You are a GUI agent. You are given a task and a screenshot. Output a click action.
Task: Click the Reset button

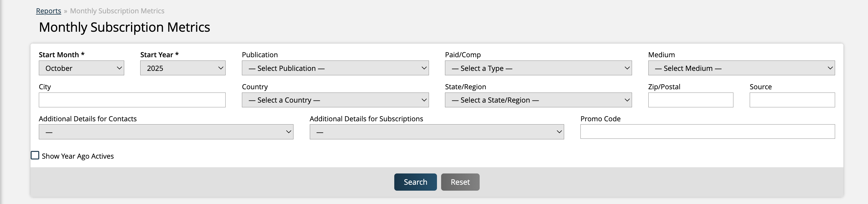coord(460,182)
